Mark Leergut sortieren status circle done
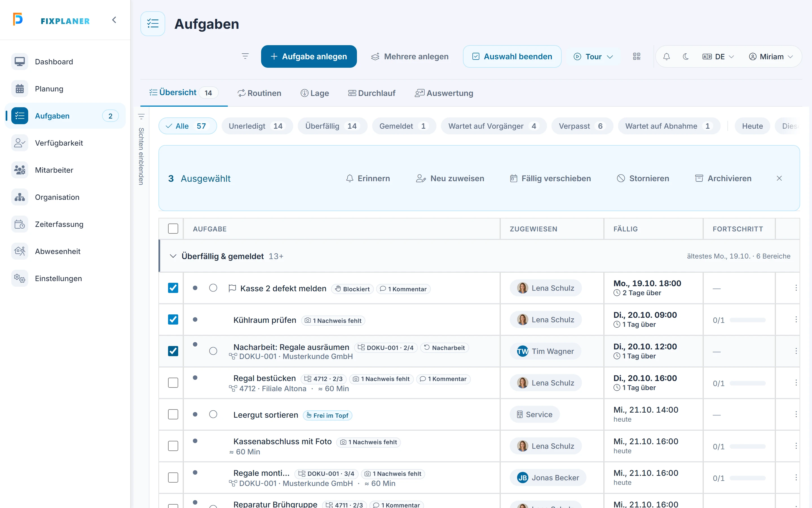The width and height of the screenshot is (812, 508). (213, 414)
